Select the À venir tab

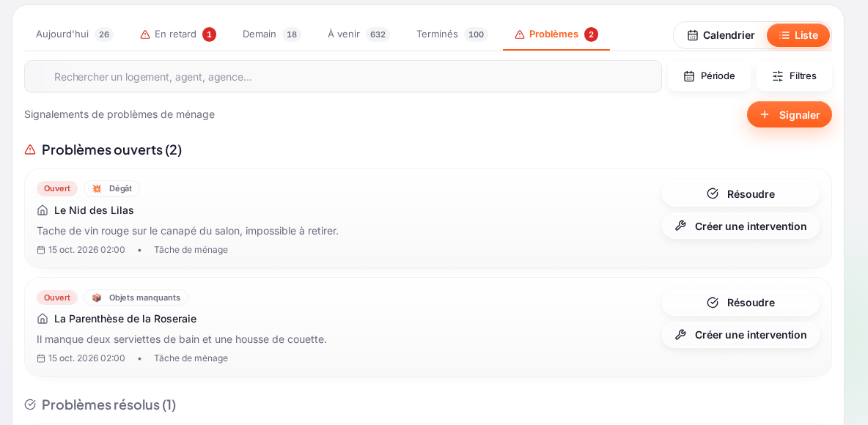(358, 34)
